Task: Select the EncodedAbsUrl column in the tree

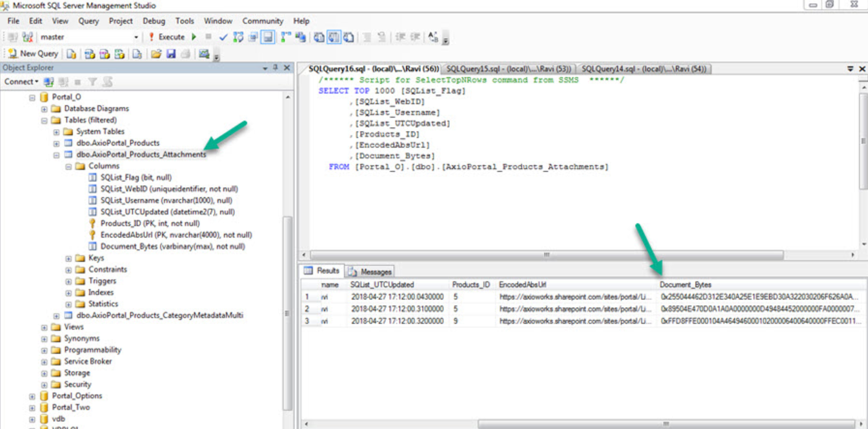Action: point(176,235)
